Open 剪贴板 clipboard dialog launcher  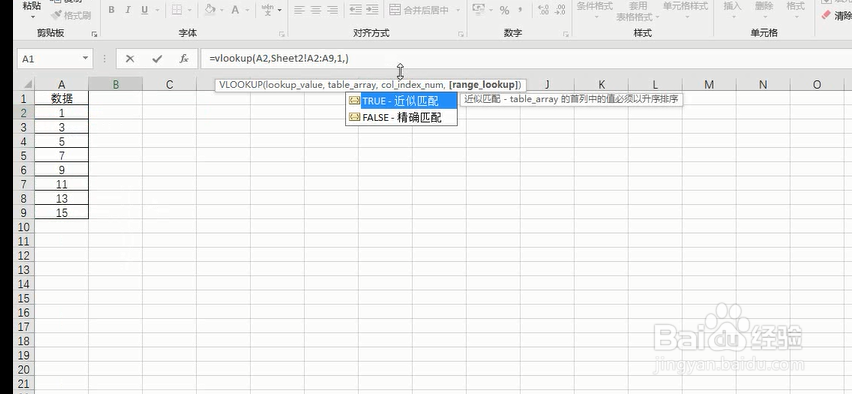(x=94, y=34)
